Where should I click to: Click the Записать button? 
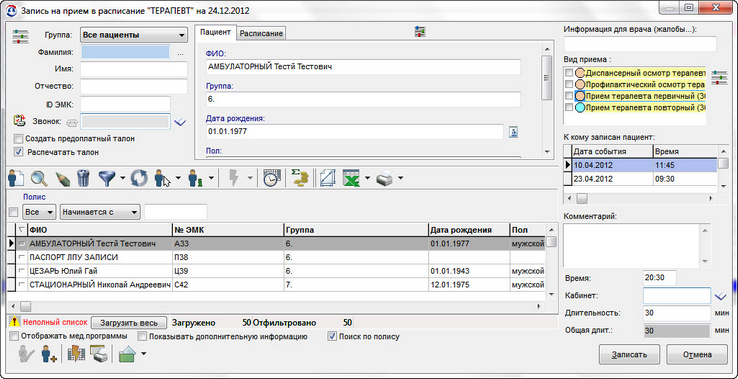tap(629, 355)
